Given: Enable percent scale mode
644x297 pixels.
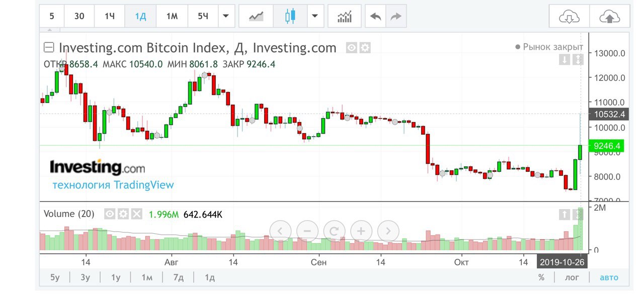Looking at the screenshot, I should tap(541, 277).
